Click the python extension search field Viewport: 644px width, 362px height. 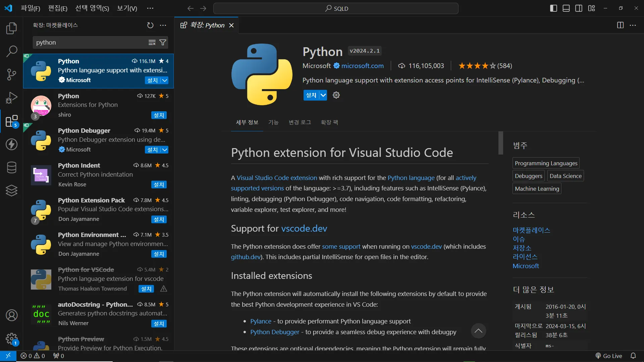pyautogui.click(x=91, y=43)
